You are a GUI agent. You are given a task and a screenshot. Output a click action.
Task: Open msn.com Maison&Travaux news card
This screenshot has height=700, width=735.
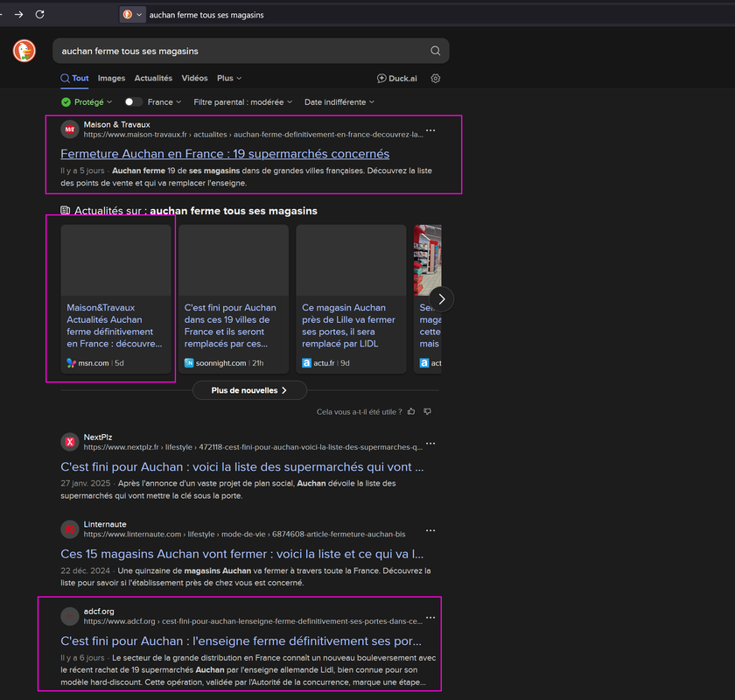point(115,299)
